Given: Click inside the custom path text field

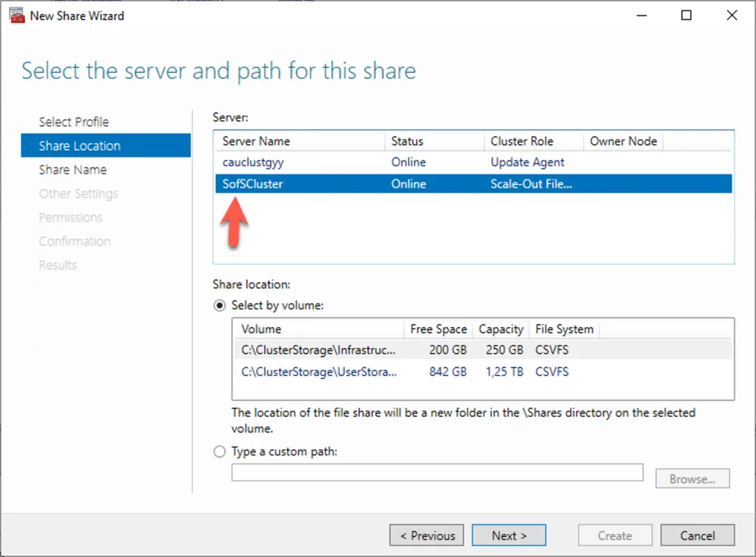Looking at the screenshot, I should coord(437,473).
